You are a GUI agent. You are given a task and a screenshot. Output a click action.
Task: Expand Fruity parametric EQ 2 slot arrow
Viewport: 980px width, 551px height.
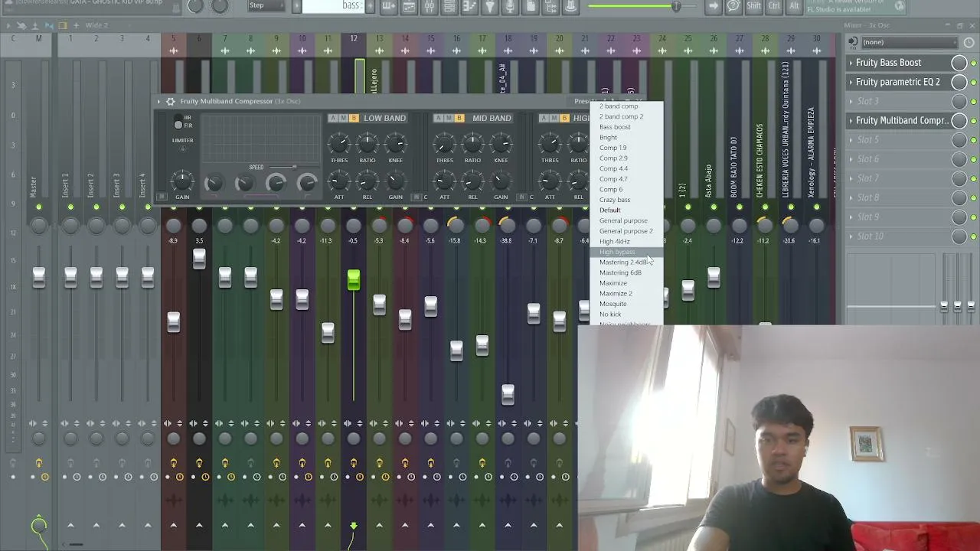851,82
